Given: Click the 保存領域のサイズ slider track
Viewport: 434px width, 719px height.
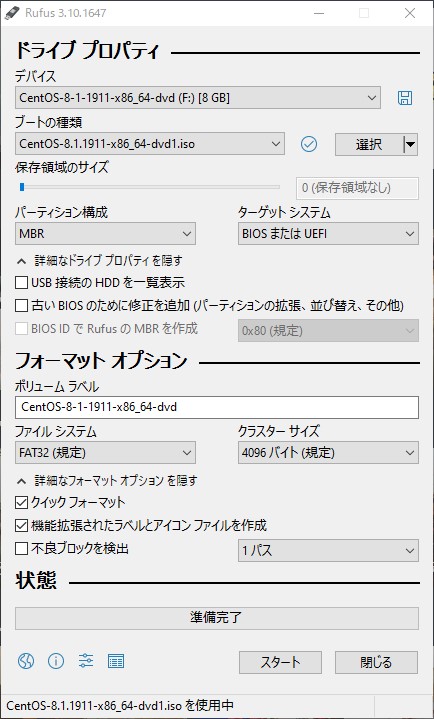Looking at the screenshot, I should pyautogui.click(x=147, y=187).
